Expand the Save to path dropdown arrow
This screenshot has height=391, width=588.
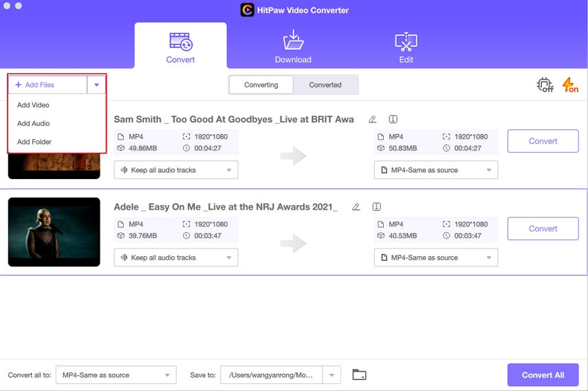click(331, 375)
